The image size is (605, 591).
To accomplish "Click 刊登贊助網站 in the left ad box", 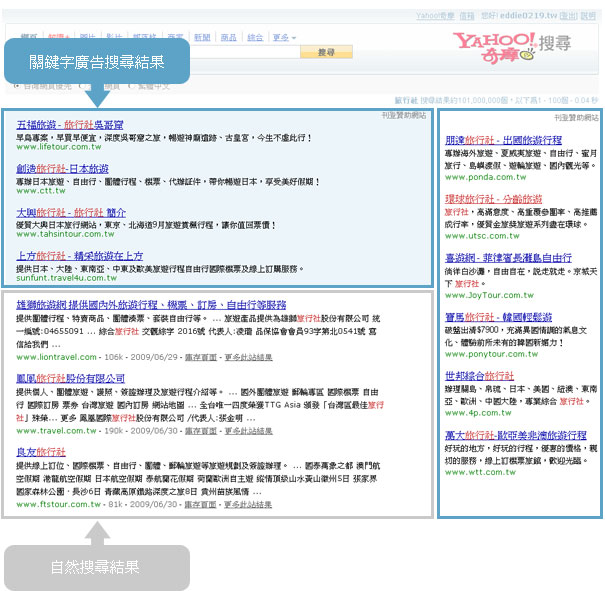I will pos(404,115).
